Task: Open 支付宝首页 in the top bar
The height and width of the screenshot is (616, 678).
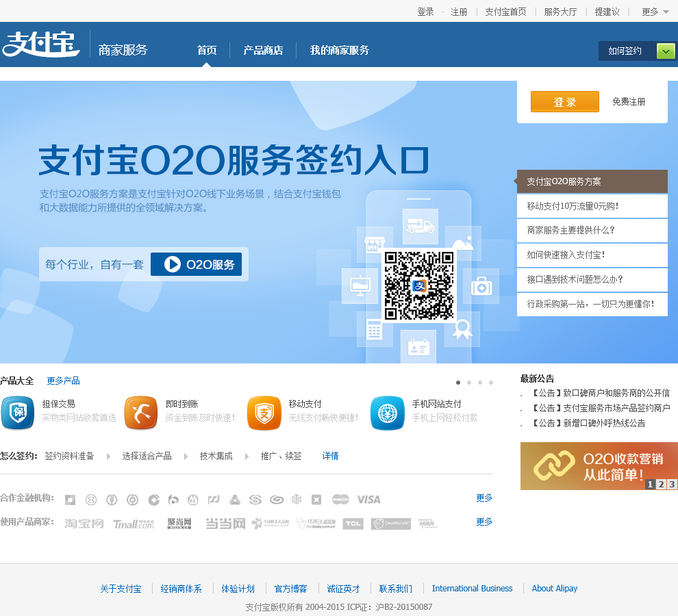Action: 505,12
